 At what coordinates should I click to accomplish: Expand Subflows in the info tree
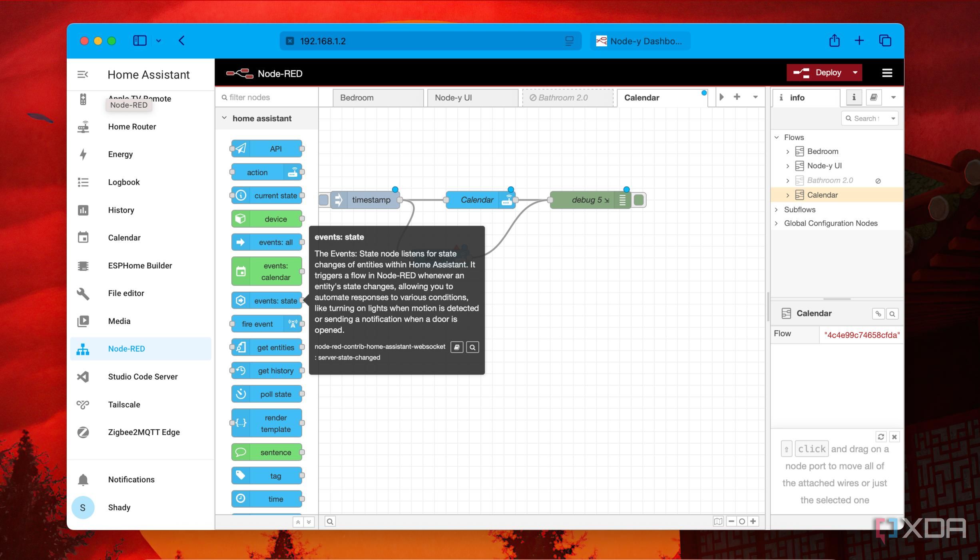pyautogui.click(x=776, y=210)
